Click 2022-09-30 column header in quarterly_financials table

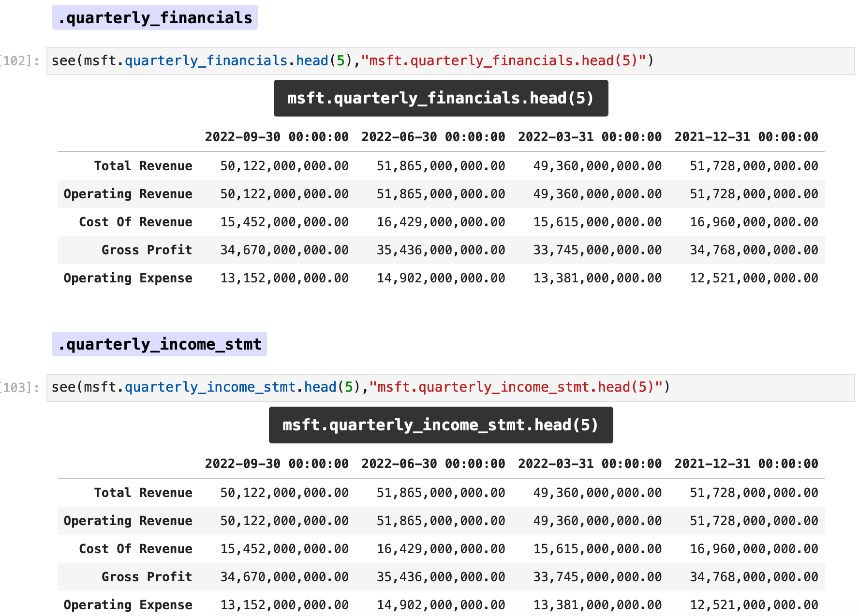pos(277,137)
